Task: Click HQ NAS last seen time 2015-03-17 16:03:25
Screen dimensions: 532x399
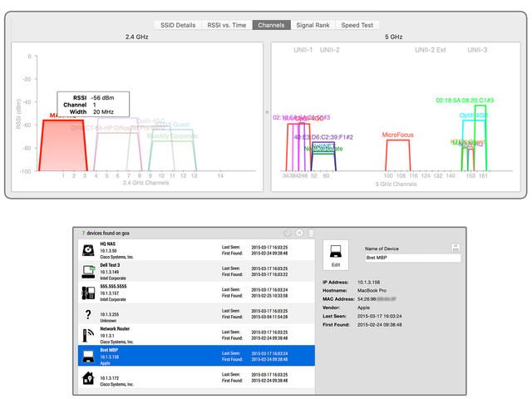Action: [x=269, y=248]
